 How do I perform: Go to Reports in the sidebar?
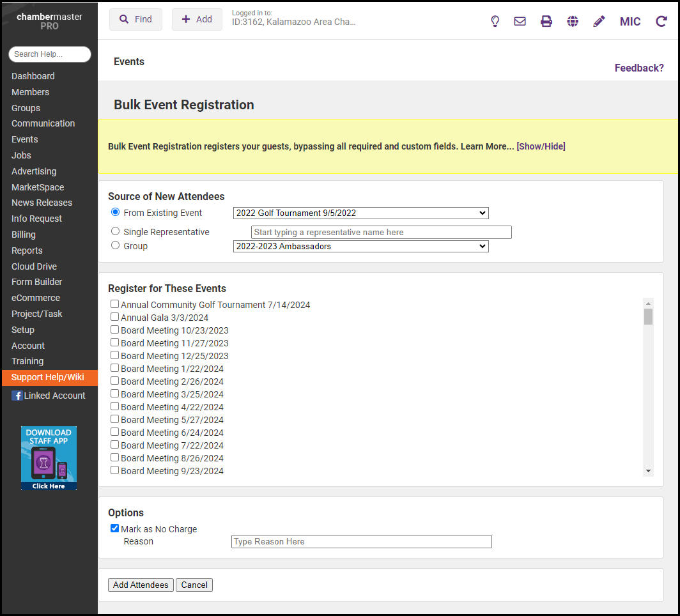[x=27, y=250]
